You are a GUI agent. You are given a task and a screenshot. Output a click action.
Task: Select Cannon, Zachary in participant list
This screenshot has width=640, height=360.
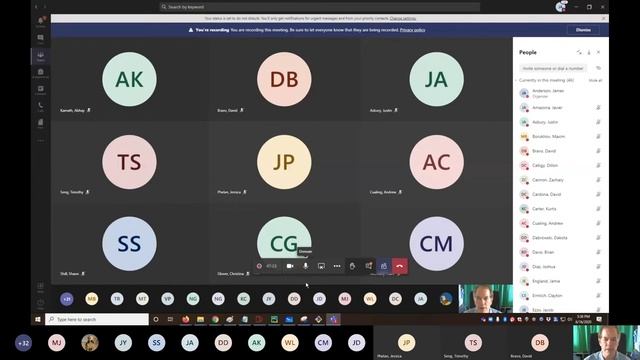pos(560,180)
